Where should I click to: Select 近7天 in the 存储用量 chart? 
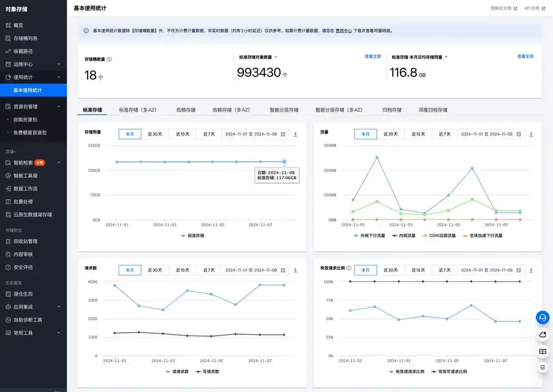coord(209,134)
